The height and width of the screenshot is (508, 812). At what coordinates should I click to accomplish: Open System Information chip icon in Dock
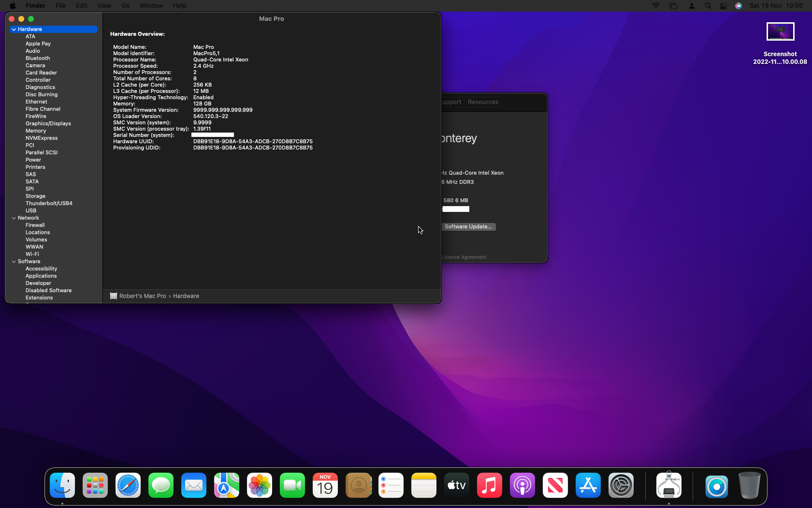click(669, 485)
